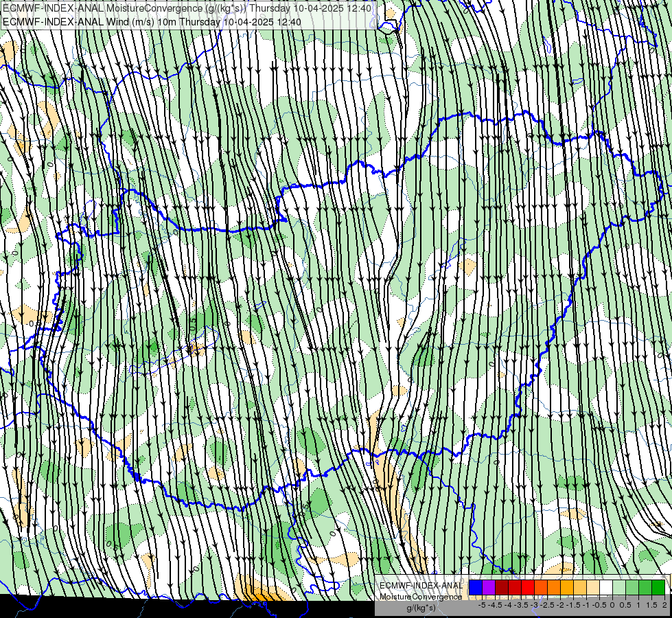Click the blue legend swatch below -5
This screenshot has height=618, width=672.
pos(475,588)
